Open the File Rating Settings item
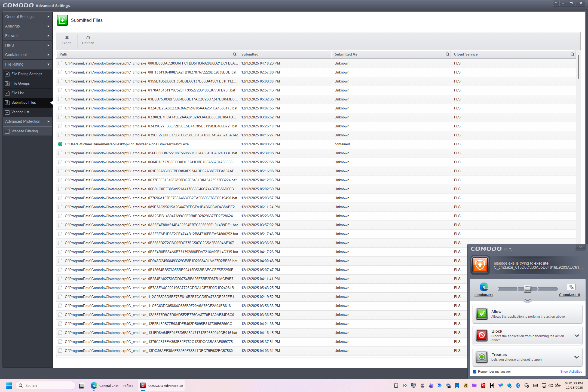The height and width of the screenshot is (392, 588). click(x=26, y=74)
